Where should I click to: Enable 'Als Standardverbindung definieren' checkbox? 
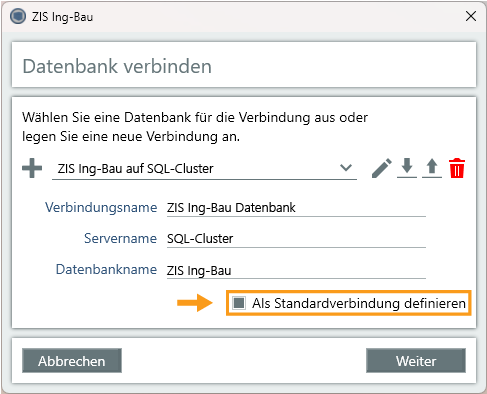coord(239,303)
